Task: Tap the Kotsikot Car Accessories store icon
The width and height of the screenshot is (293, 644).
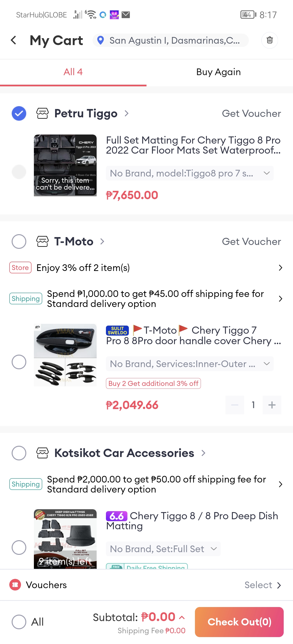Action: (x=42, y=453)
